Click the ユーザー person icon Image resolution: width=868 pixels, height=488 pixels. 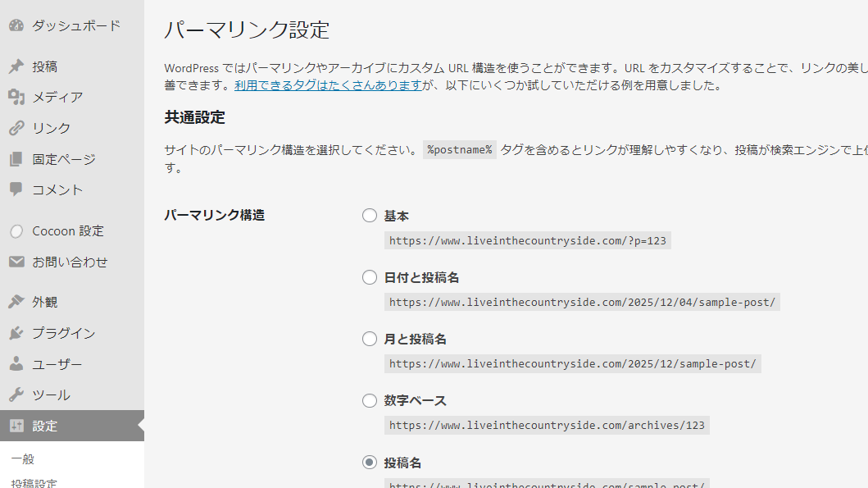(x=16, y=364)
